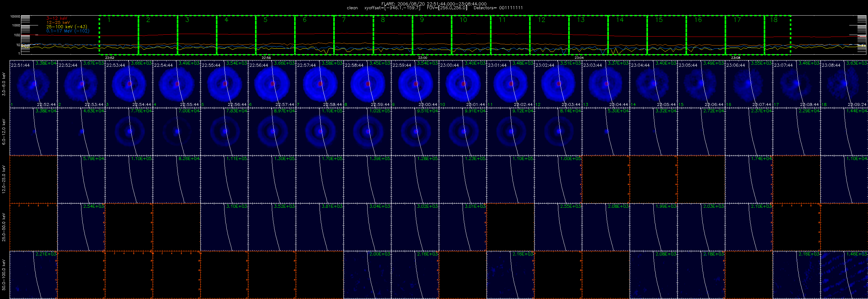Click the 22:56 tick label on lightcurve axis
Viewport: 868px width, 299px height.
266,58
